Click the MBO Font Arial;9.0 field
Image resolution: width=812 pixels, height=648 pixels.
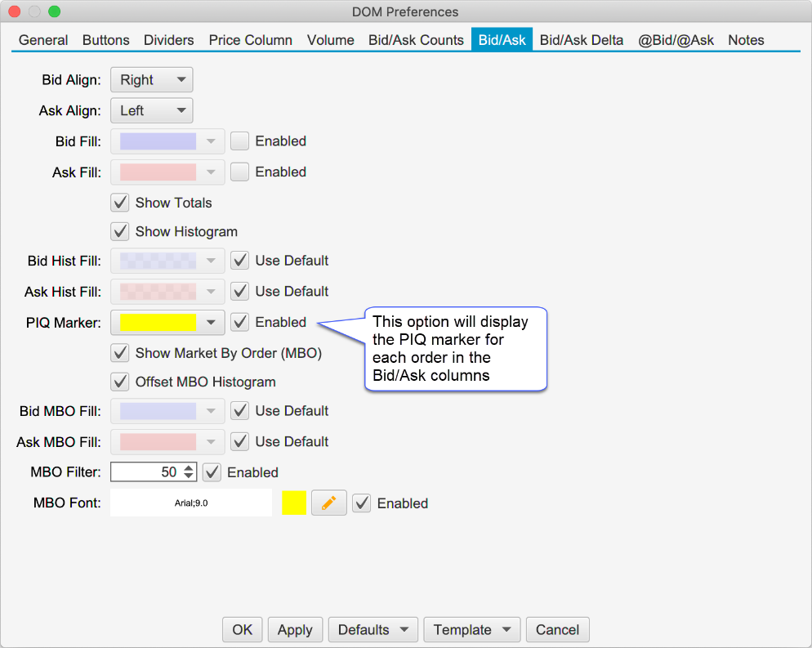click(191, 503)
